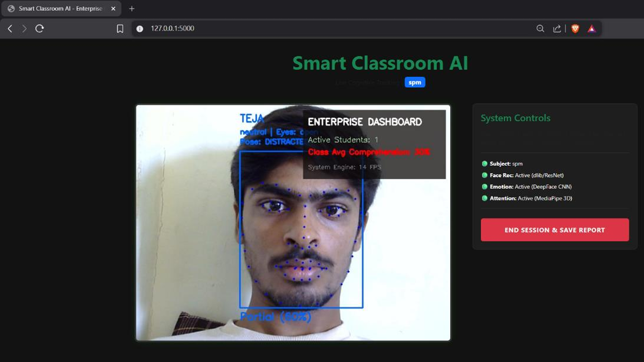Click the blue spm subject badge
The height and width of the screenshot is (362, 644).
click(x=415, y=82)
